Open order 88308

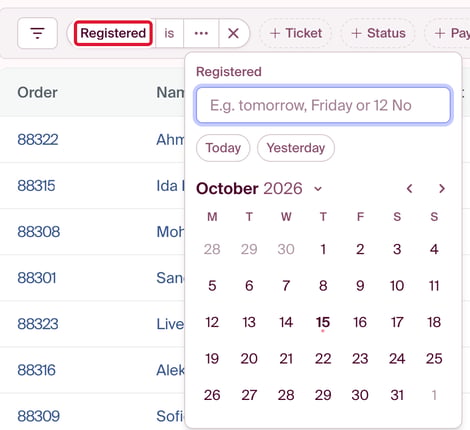coord(39,232)
